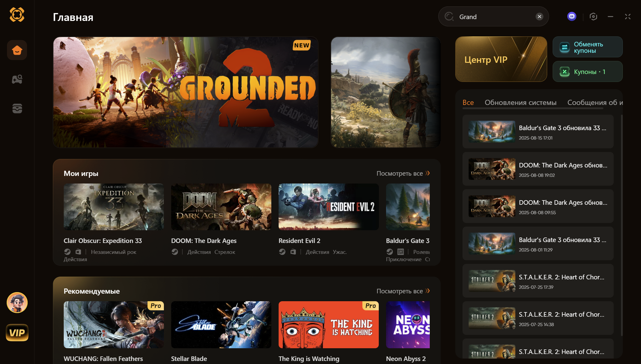This screenshot has width=641, height=364.
Task: Click the app logo at top left
Action: pos(17,15)
